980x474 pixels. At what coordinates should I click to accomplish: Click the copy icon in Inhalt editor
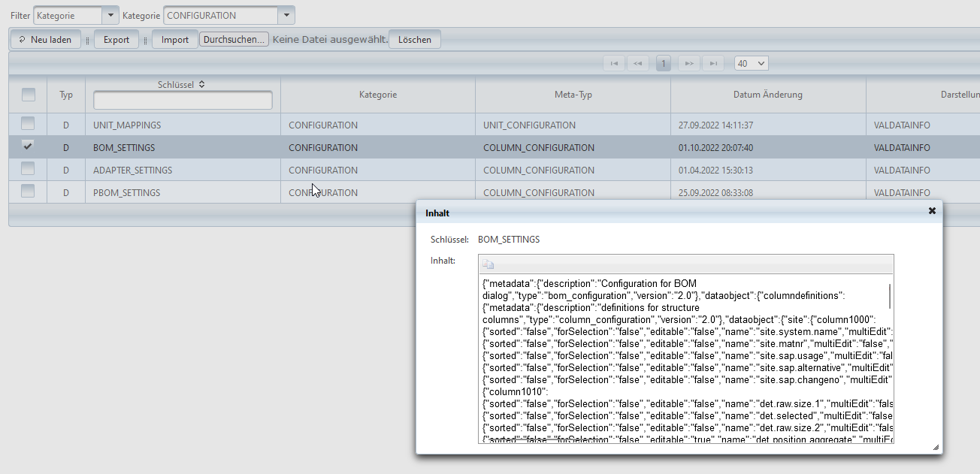click(x=488, y=264)
